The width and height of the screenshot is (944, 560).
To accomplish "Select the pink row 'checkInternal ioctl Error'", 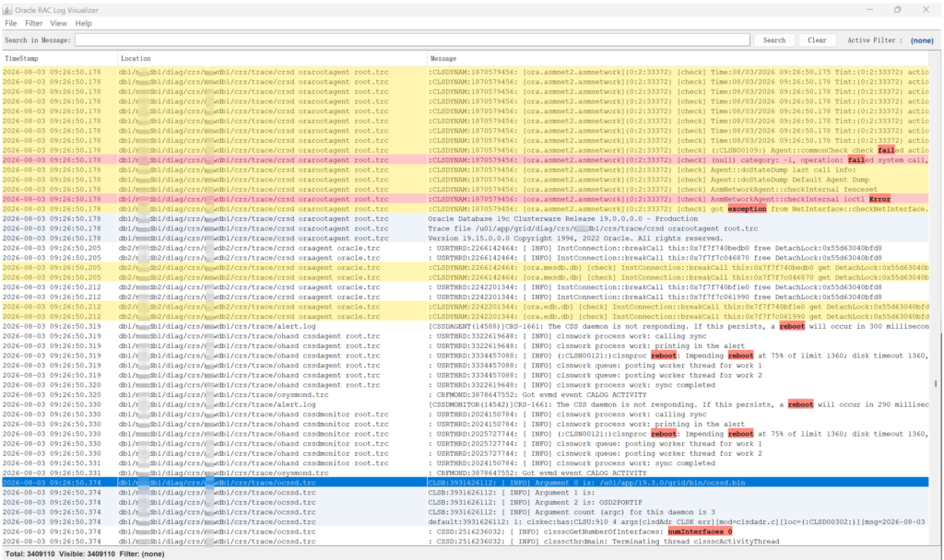I will (x=465, y=199).
